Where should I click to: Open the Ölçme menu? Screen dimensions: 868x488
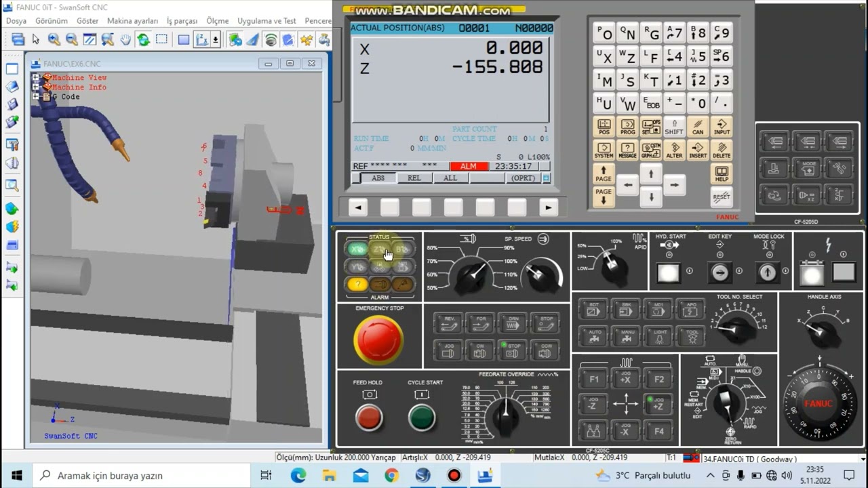pyautogui.click(x=218, y=21)
